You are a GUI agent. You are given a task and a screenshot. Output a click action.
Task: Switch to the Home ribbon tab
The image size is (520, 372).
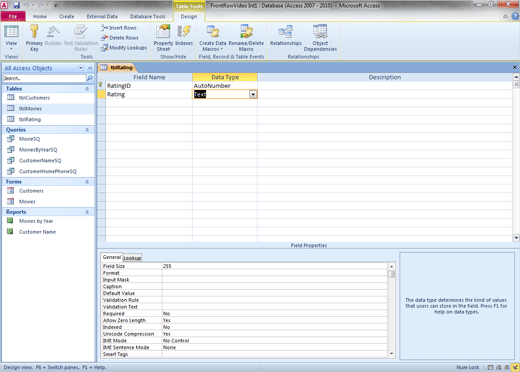40,16
